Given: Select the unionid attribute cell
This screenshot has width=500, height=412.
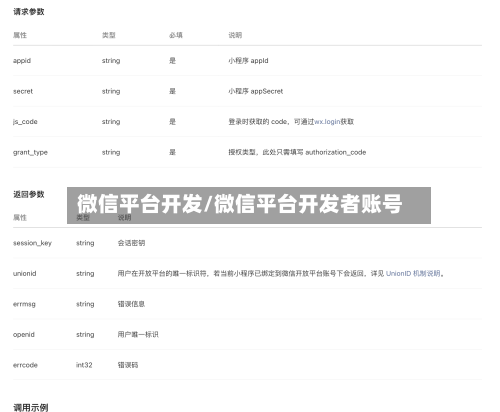Looking at the screenshot, I should click(25, 274).
